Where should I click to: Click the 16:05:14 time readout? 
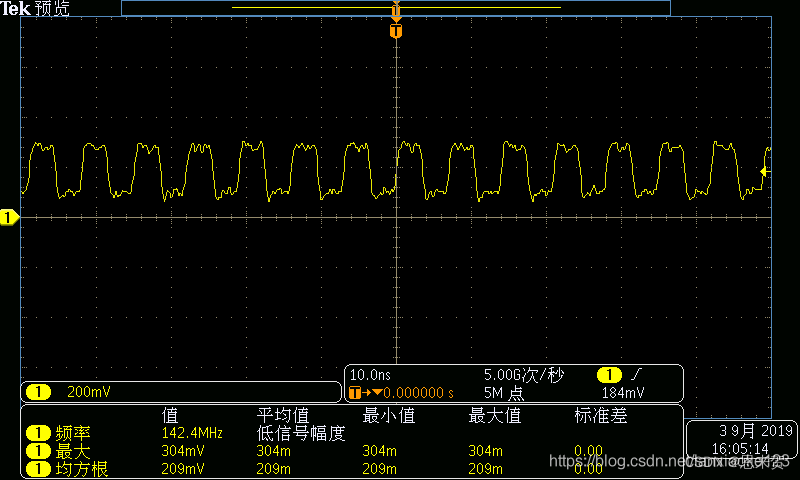[x=740, y=448]
